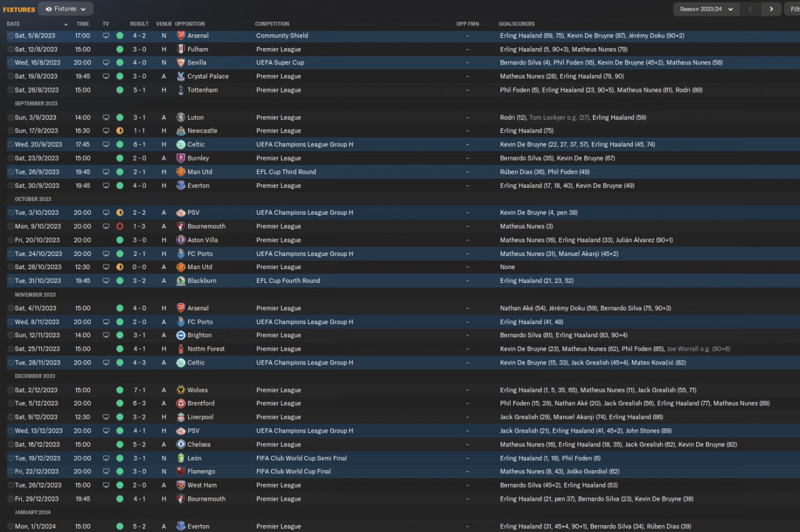Click the Chelsea club badge
The width and height of the screenshot is (800, 532).
point(181,445)
